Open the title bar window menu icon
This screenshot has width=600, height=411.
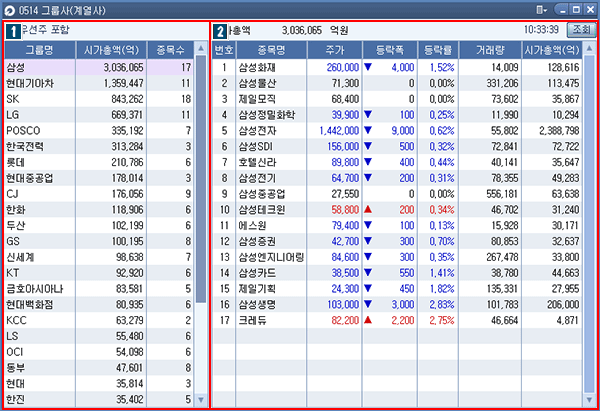click(x=541, y=10)
